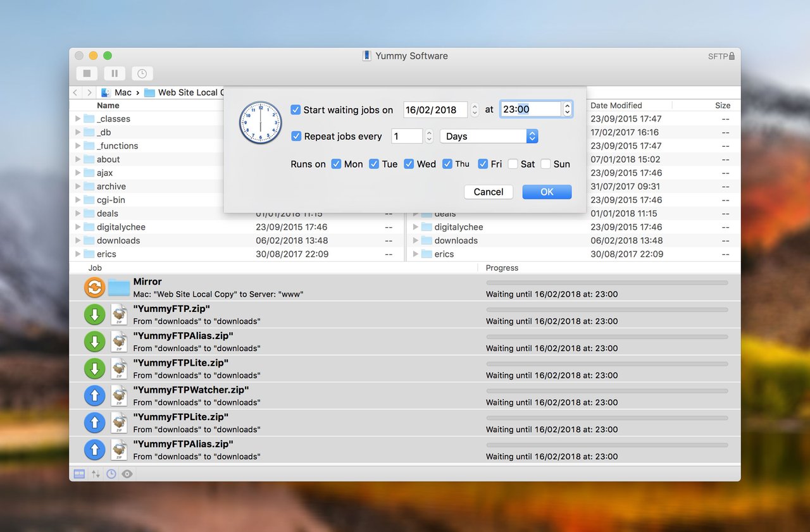Click the Cancel button

click(x=489, y=192)
